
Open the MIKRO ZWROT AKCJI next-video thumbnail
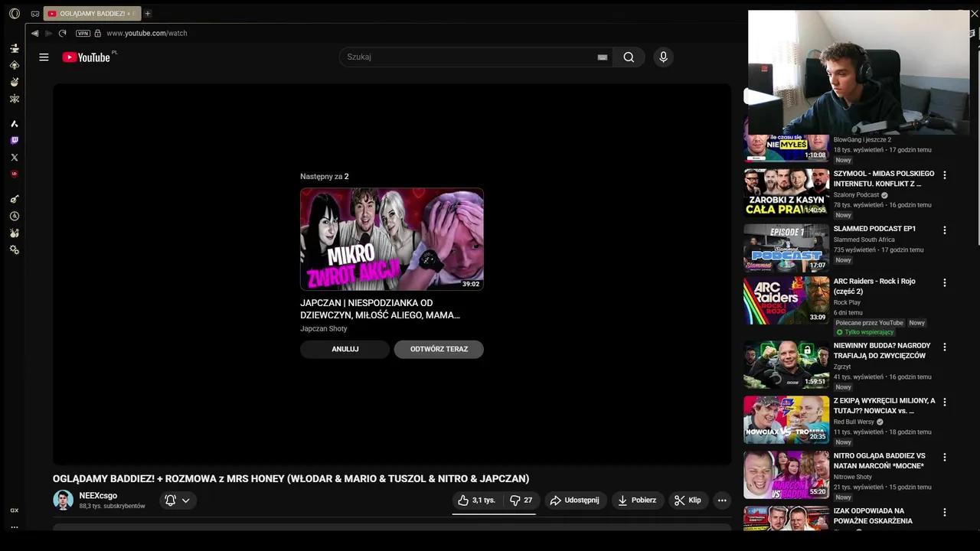pos(392,239)
